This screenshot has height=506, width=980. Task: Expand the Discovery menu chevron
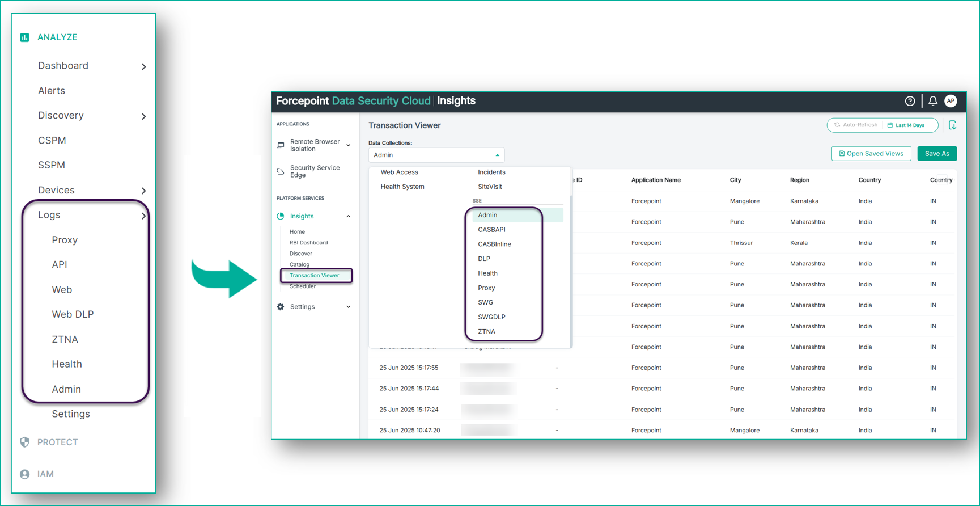click(x=143, y=116)
